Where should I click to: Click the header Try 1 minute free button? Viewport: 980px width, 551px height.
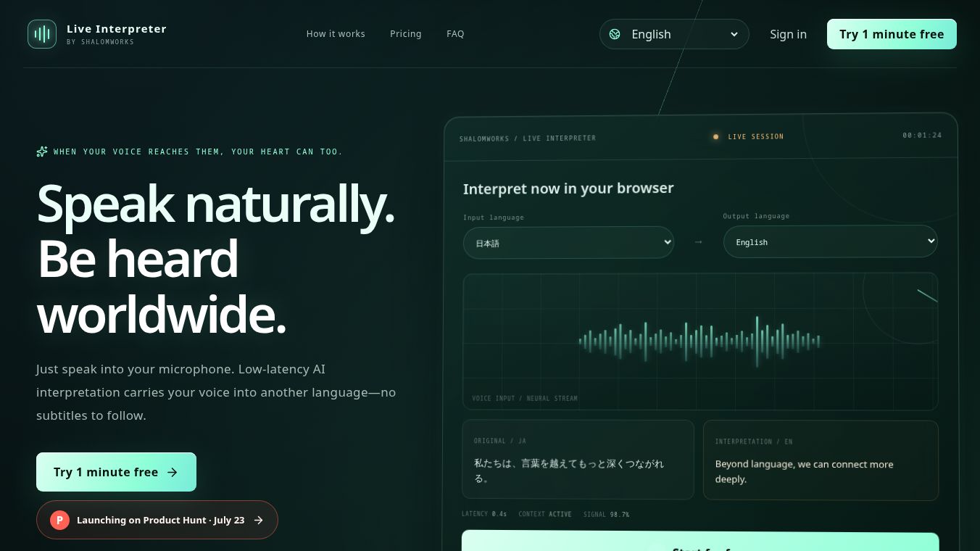[x=892, y=34]
